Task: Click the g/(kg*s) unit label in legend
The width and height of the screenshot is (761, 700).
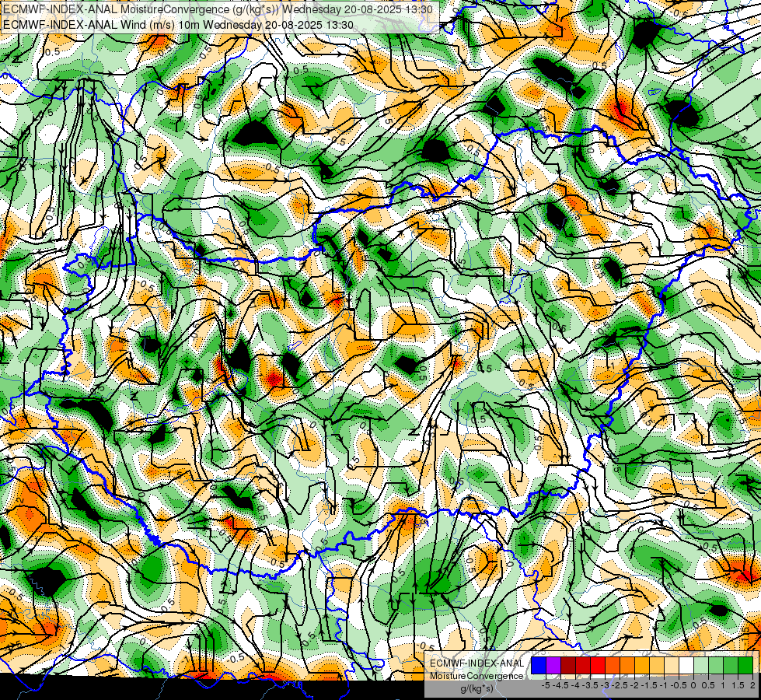Action: point(476,688)
